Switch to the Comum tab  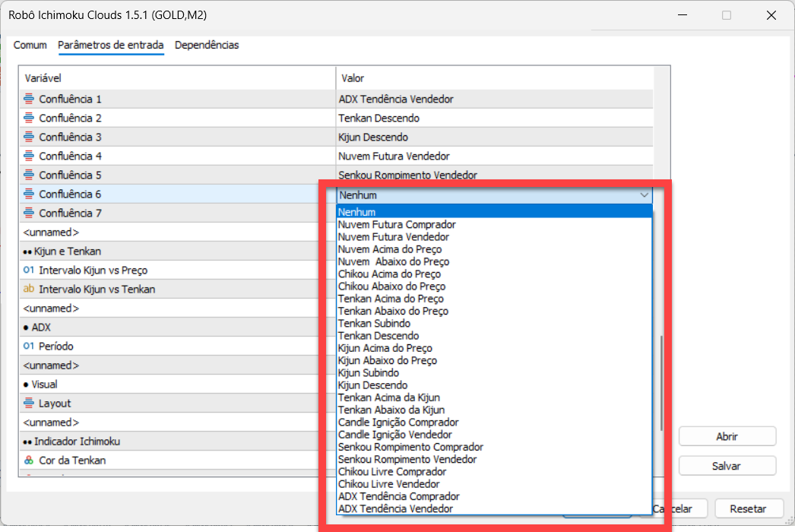(30, 46)
